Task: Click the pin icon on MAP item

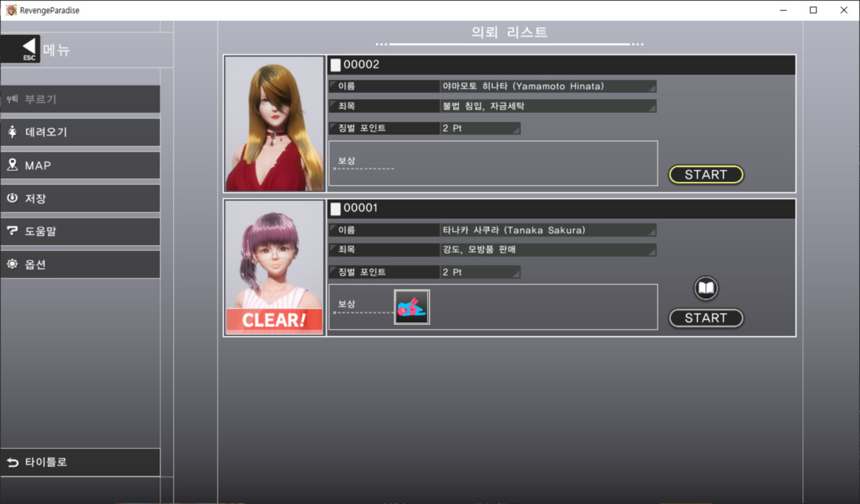Action: pyautogui.click(x=12, y=165)
